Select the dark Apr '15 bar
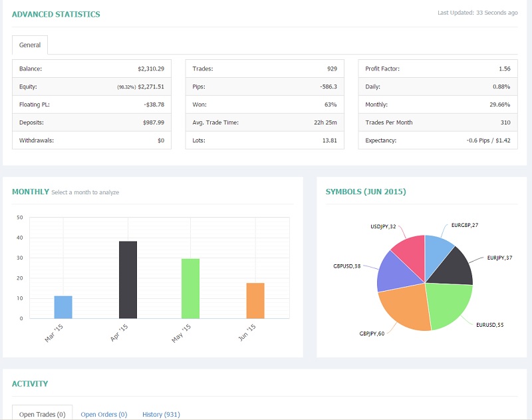Image resolution: width=532 pixels, height=420 pixels. (x=128, y=280)
